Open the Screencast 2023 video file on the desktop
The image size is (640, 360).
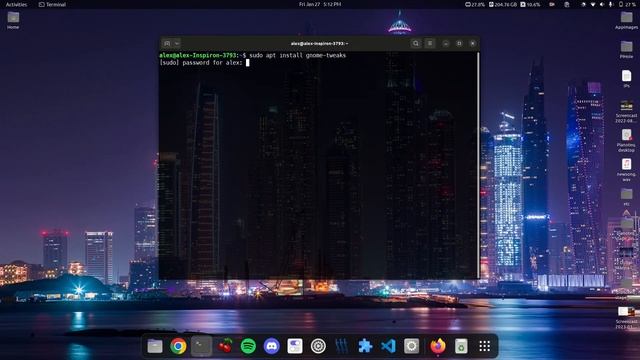pos(626,318)
